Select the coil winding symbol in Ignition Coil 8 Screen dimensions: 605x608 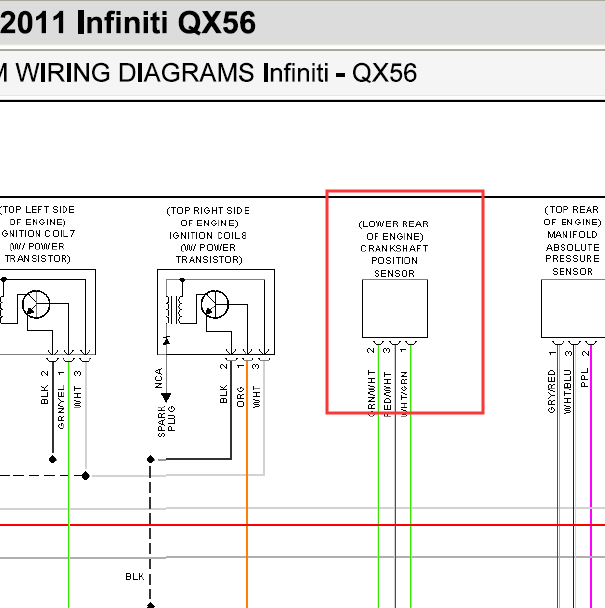(174, 309)
